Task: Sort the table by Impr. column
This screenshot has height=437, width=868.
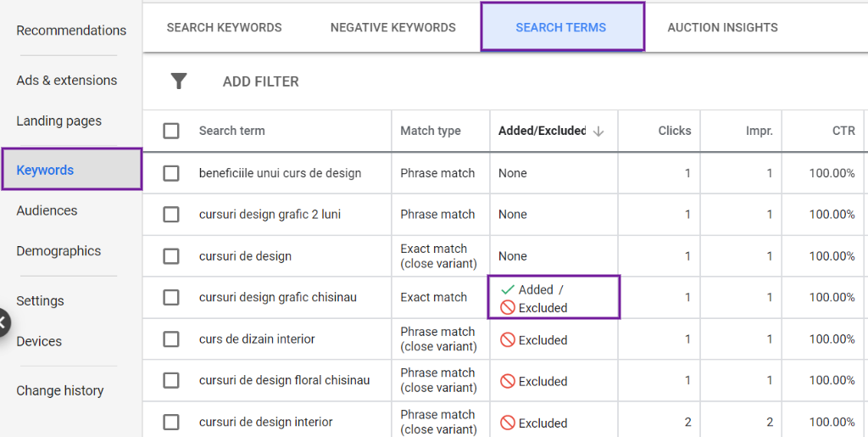Action: [759, 131]
